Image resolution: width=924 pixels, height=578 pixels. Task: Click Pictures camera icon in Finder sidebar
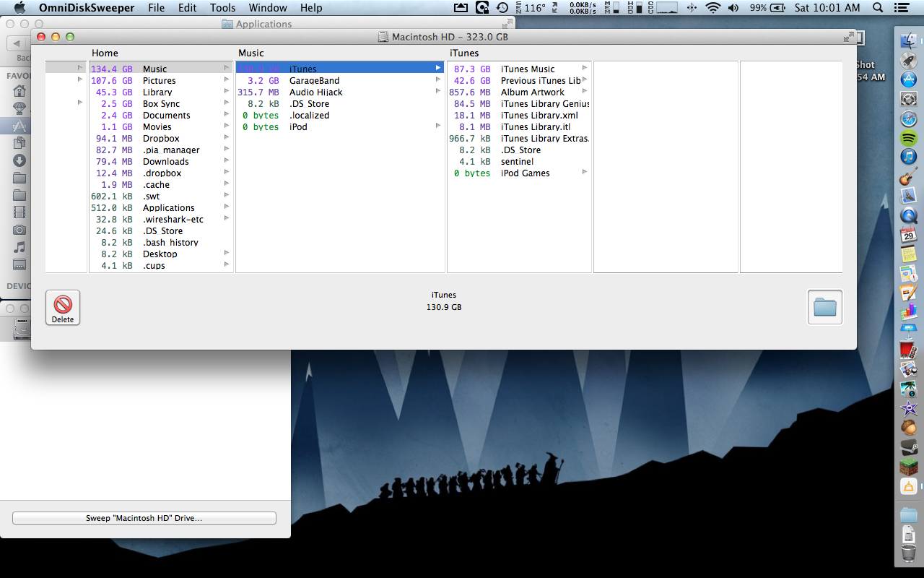pyautogui.click(x=19, y=230)
